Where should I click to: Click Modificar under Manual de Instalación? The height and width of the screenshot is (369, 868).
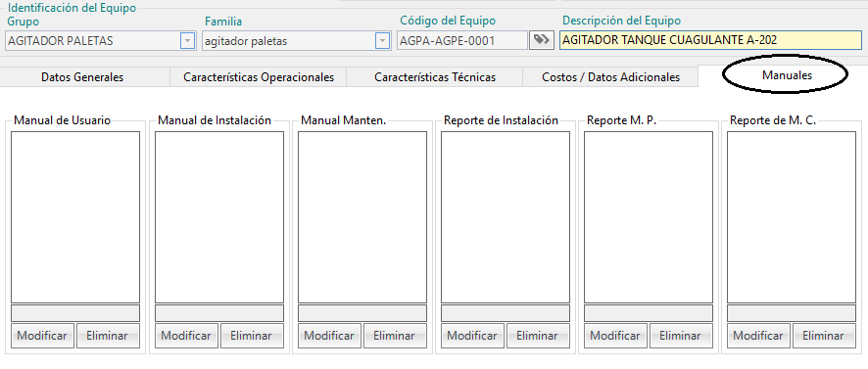click(x=186, y=336)
